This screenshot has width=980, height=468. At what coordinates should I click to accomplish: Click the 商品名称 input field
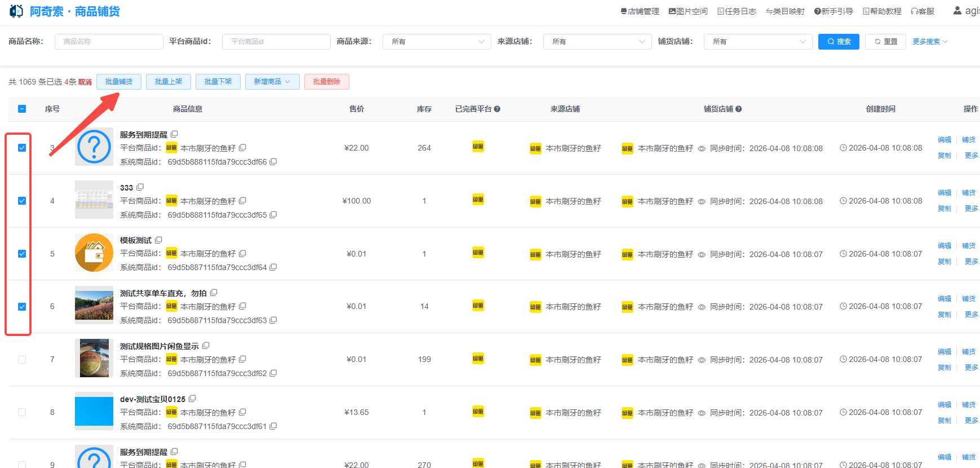point(109,42)
